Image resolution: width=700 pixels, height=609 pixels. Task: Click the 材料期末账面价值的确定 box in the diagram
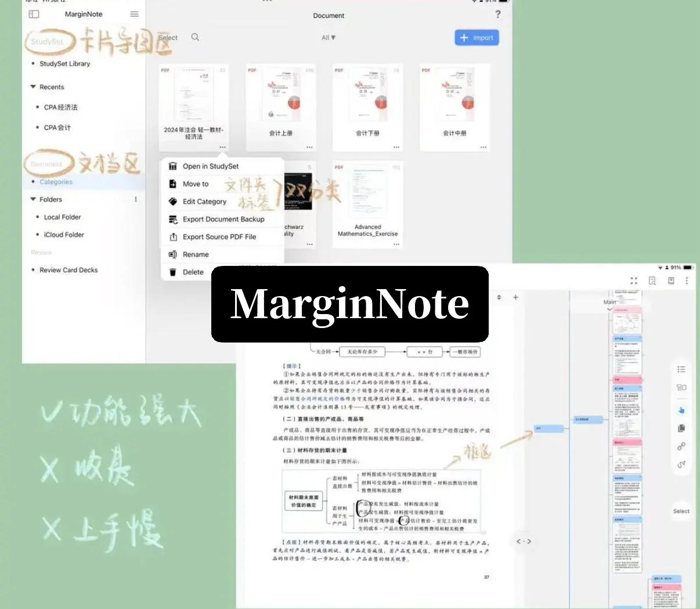point(304,501)
